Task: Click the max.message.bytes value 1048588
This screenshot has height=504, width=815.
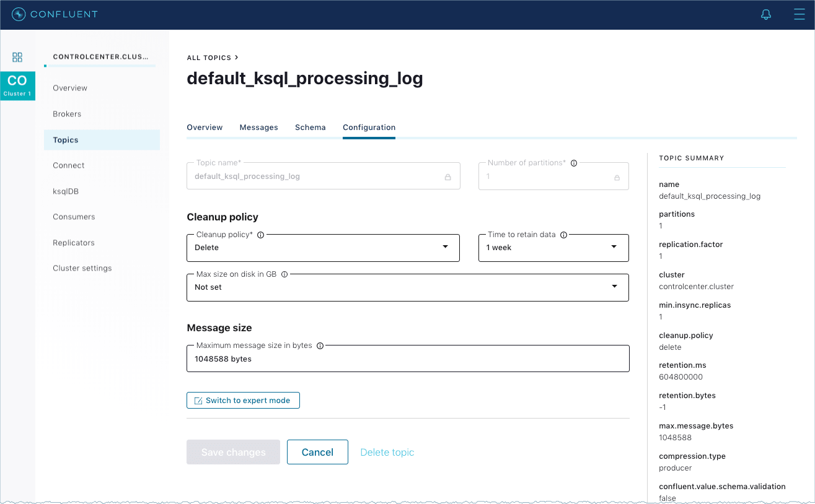Action: tap(675, 438)
